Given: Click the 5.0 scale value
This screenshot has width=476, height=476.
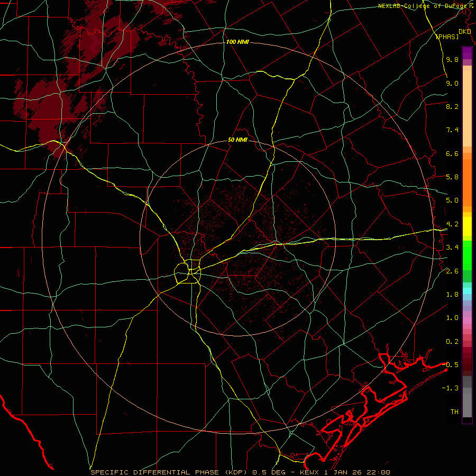Looking at the screenshot, I should click(452, 200).
